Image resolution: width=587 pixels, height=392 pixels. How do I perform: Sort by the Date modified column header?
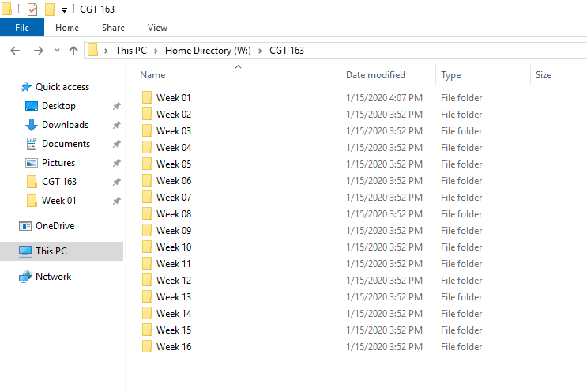[x=375, y=75]
